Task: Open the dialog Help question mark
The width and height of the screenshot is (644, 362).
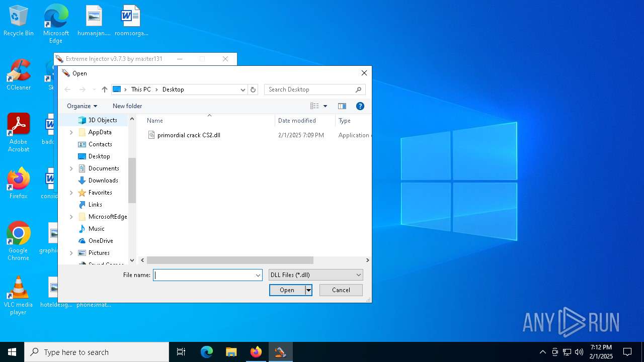Action: click(x=360, y=106)
